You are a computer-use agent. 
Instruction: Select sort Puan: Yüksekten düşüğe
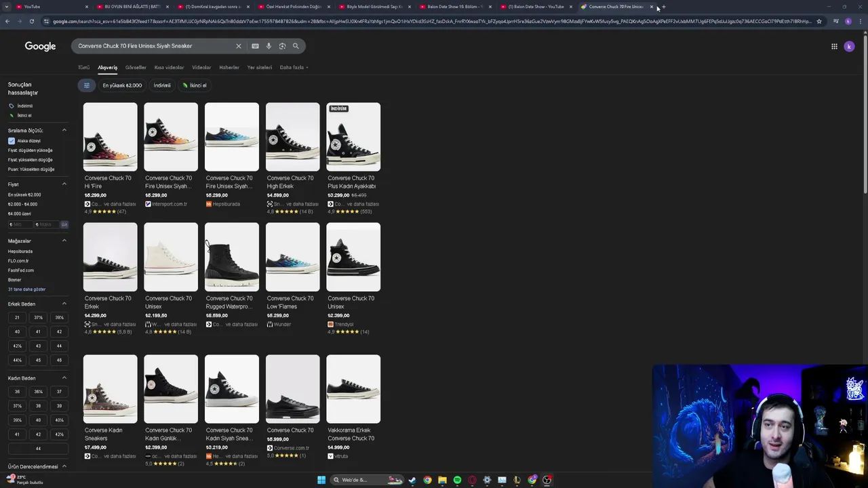pyautogui.click(x=31, y=169)
